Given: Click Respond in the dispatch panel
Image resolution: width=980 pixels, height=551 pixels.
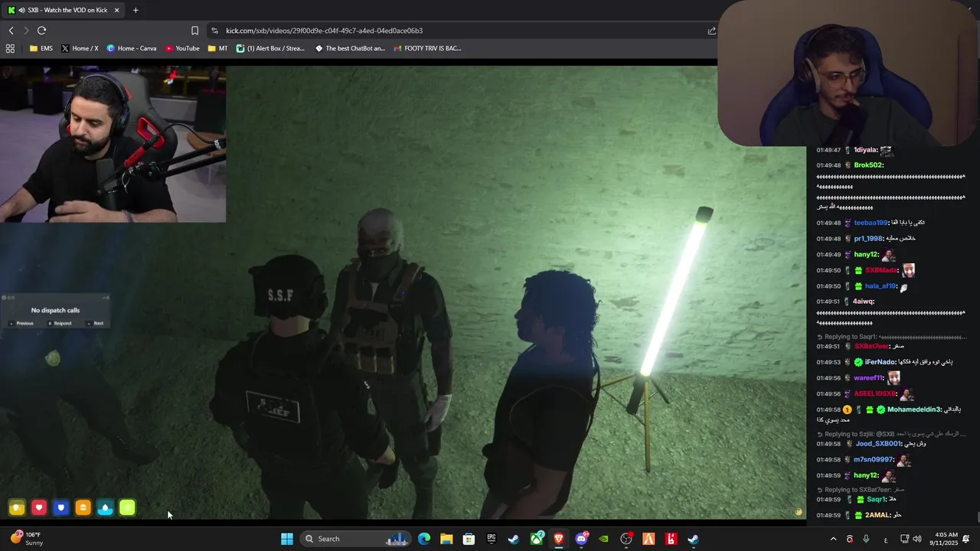Looking at the screenshot, I should pos(60,323).
